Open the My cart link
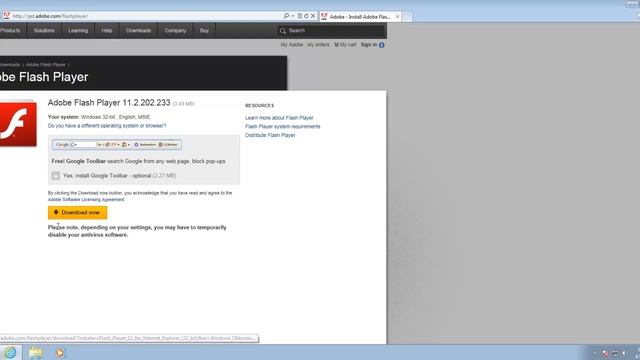This screenshot has width=640, height=360. (x=345, y=44)
